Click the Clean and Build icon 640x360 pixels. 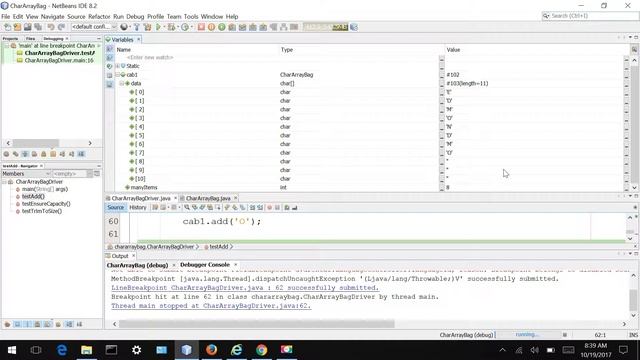[x=147, y=27]
